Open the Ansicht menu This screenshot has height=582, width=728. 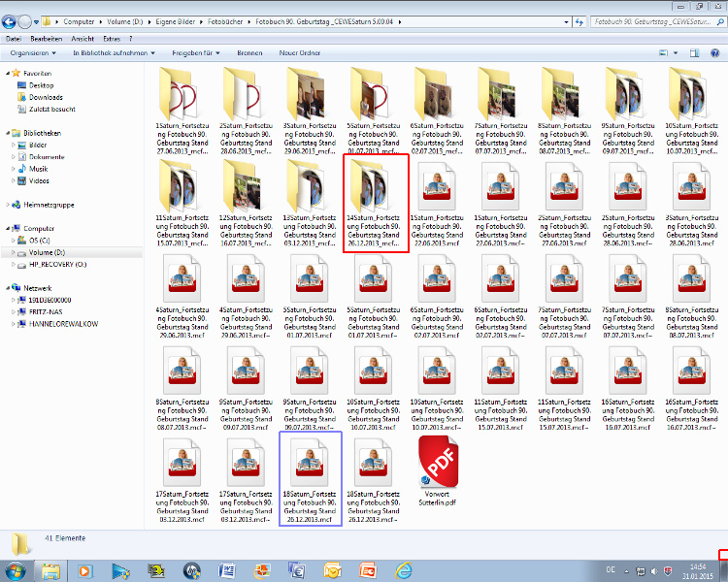click(x=83, y=38)
